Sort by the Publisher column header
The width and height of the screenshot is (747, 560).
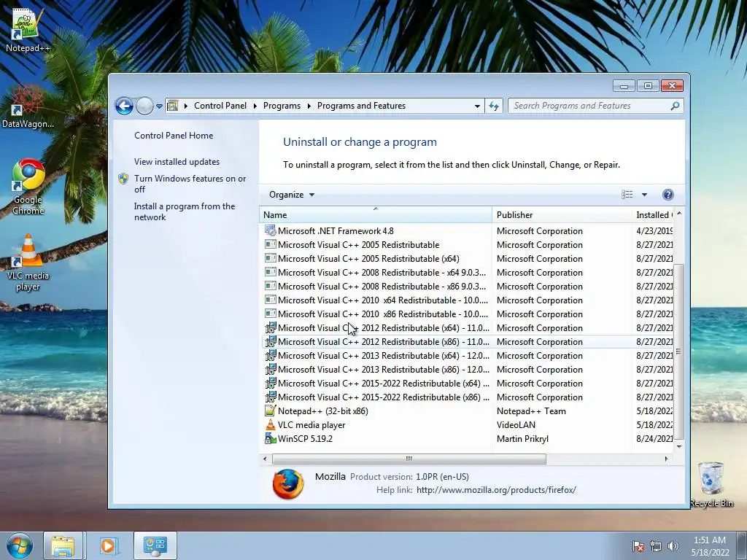click(x=562, y=215)
